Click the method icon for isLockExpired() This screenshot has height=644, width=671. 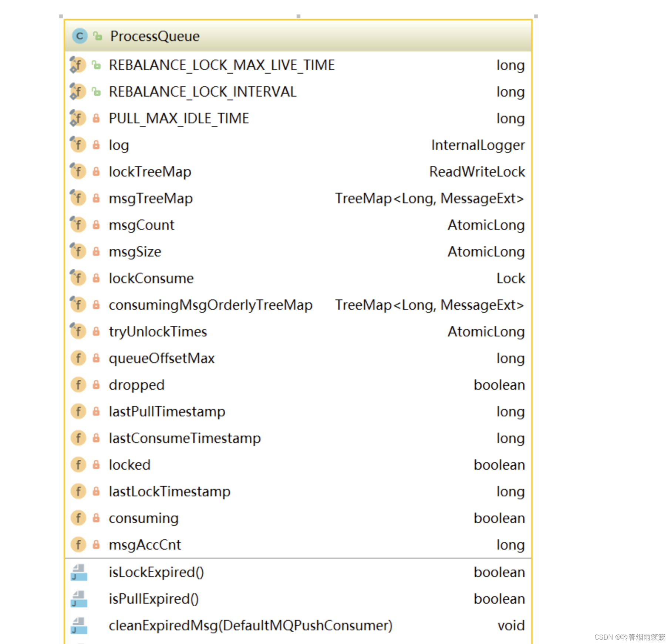(79, 572)
